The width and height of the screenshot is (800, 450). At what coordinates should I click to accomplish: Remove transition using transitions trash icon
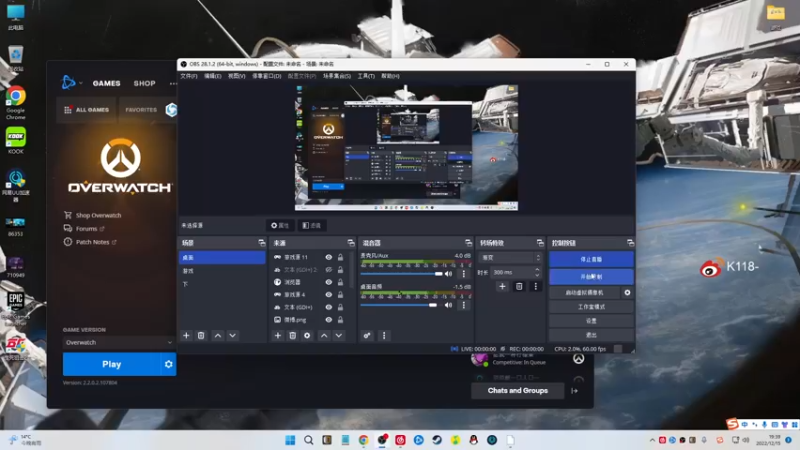(519, 287)
